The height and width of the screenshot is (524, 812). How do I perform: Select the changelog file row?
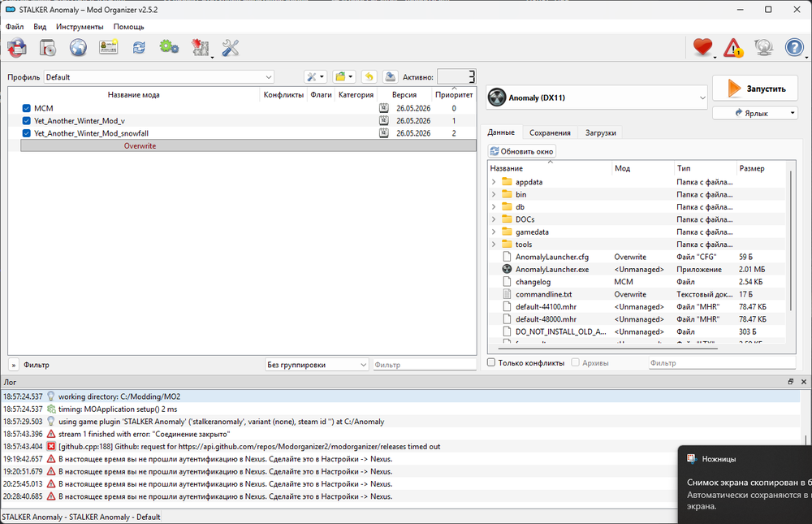click(637, 281)
